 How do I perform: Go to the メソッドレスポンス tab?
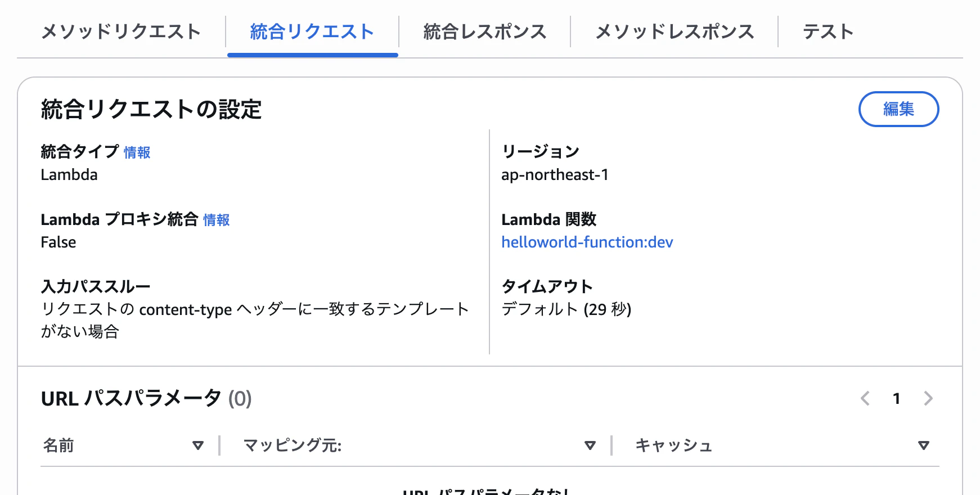(674, 32)
